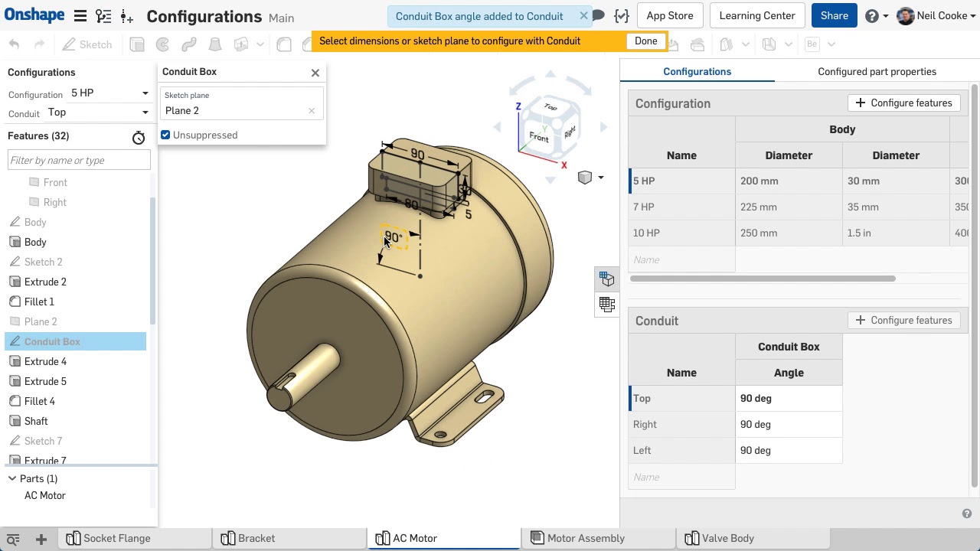
Task: Click the configuration table horizontal scrollbar
Action: pyautogui.click(x=763, y=279)
